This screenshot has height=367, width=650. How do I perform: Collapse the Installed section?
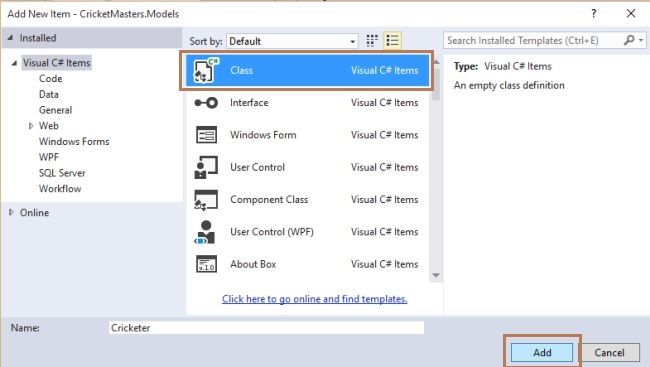point(10,38)
